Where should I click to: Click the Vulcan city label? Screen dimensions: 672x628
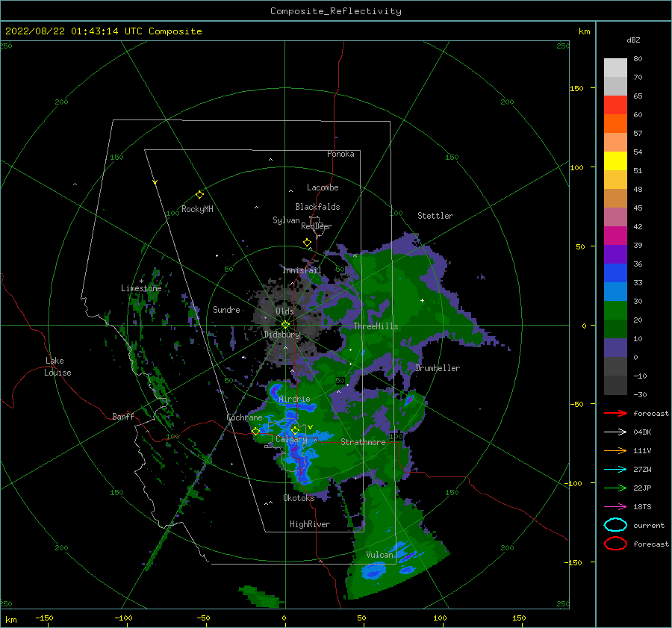pyautogui.click(x=379, y=555)
